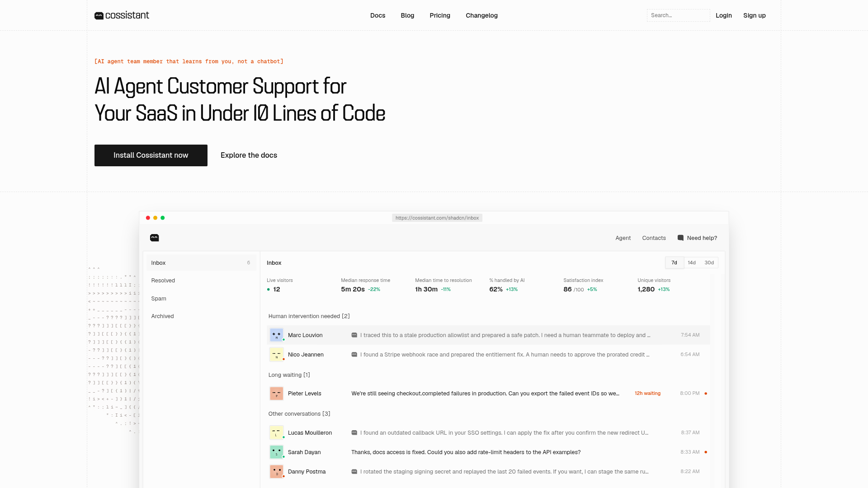Open Nico Jeannen's avatar
The height and width of the screenshot is (488, 868).
pyautogui.click(x=277, y=355)
